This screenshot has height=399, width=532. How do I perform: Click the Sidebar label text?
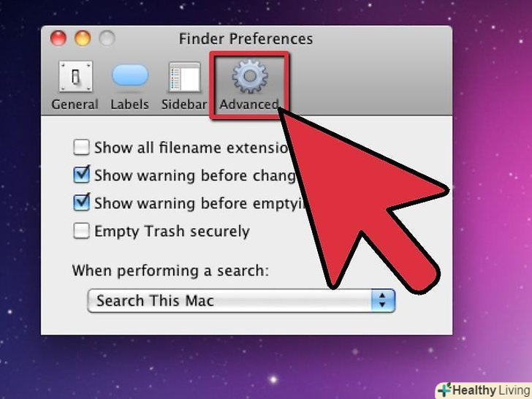(x=184, y=104)
